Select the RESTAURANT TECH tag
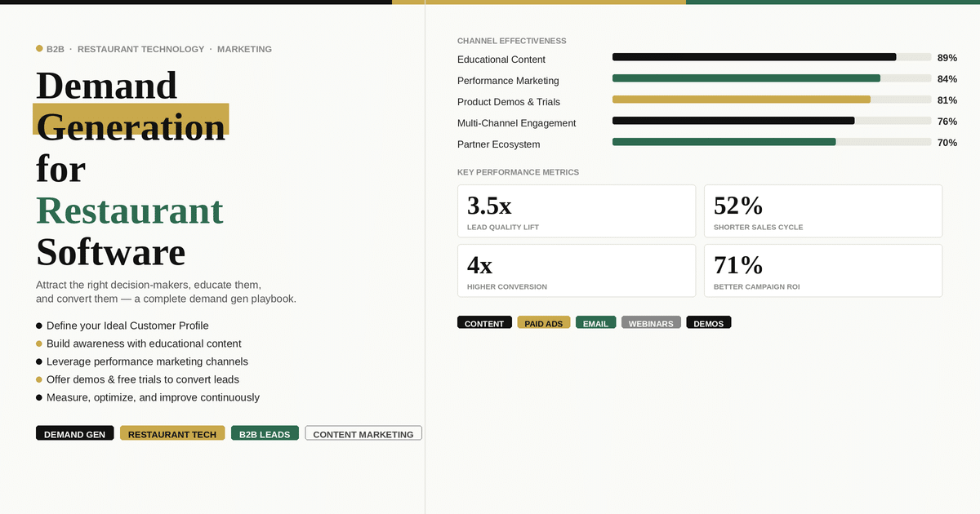The image size is (980, 514). [172, 433]
